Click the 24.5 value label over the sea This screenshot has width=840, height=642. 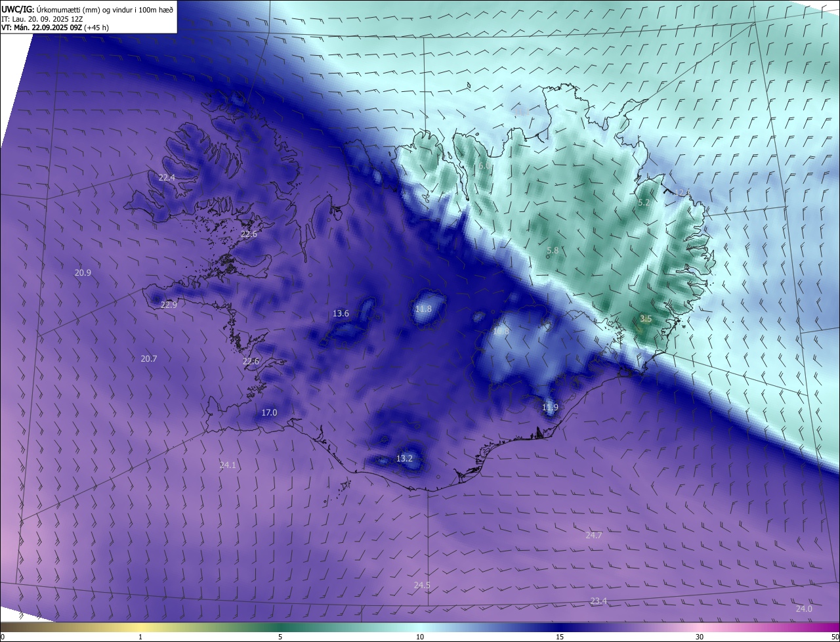(422, 585)
